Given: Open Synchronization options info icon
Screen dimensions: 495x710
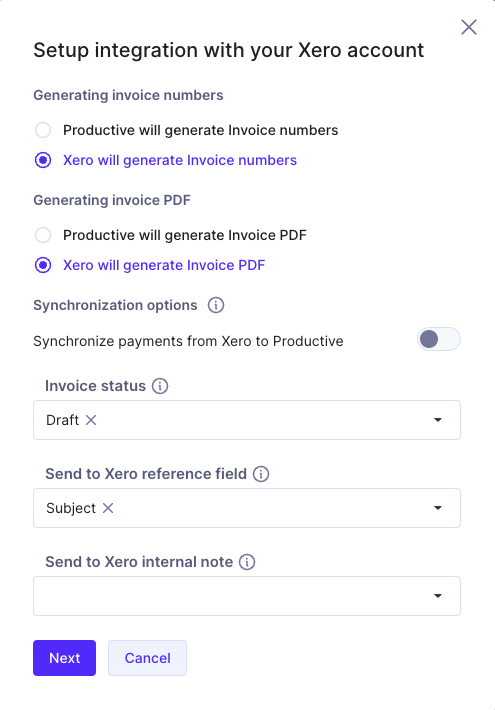Looking at the screenshot, I should (x=216, y=305).
